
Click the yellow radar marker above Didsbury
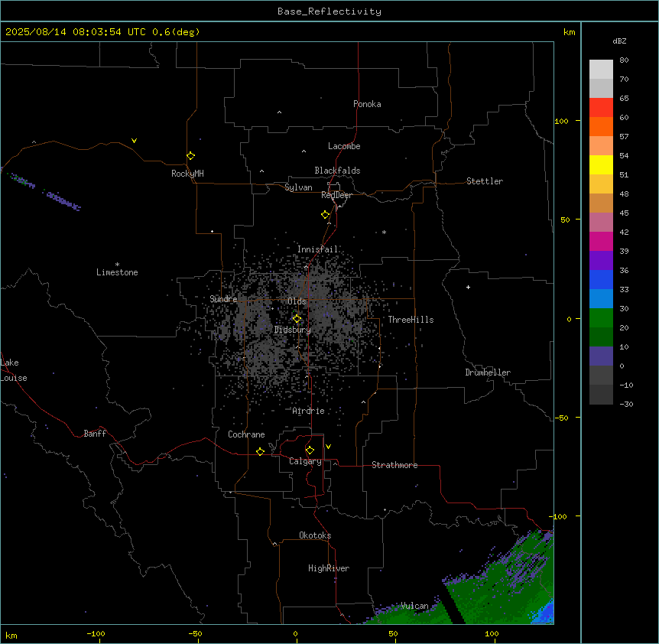(297, 319)
